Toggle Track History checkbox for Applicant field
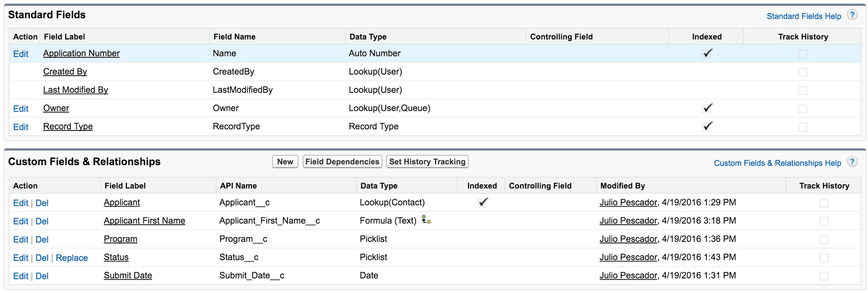The height and width of the screenshot is (293, 868). click(824, 203)
